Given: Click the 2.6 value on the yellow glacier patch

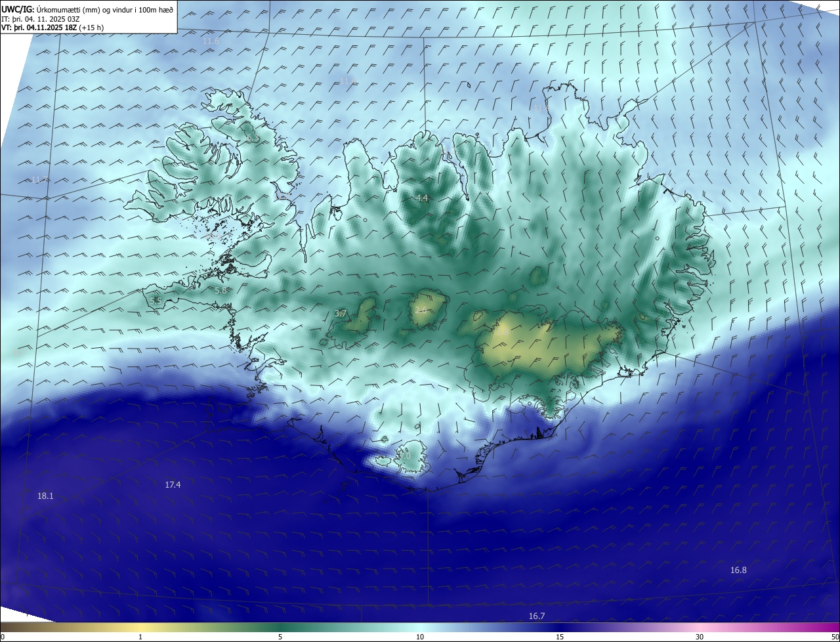Looking at the screenshot, I should [421, 309].
